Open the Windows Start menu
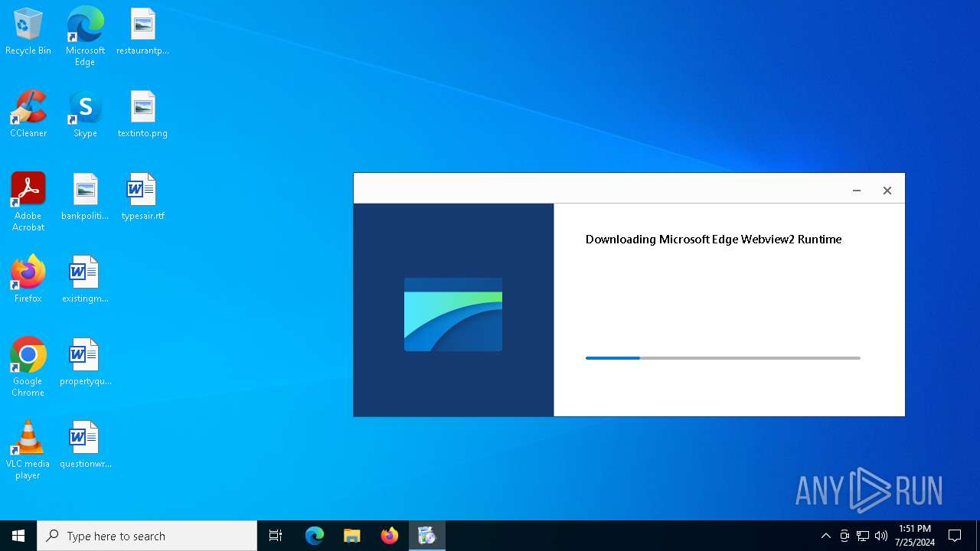 click(x=18, y=536)
